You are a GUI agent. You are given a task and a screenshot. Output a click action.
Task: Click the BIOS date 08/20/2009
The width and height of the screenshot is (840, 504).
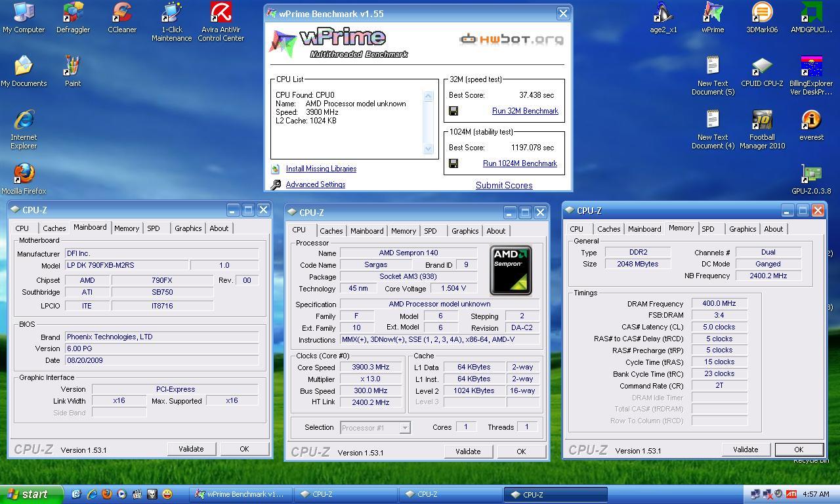click(161, 360)
